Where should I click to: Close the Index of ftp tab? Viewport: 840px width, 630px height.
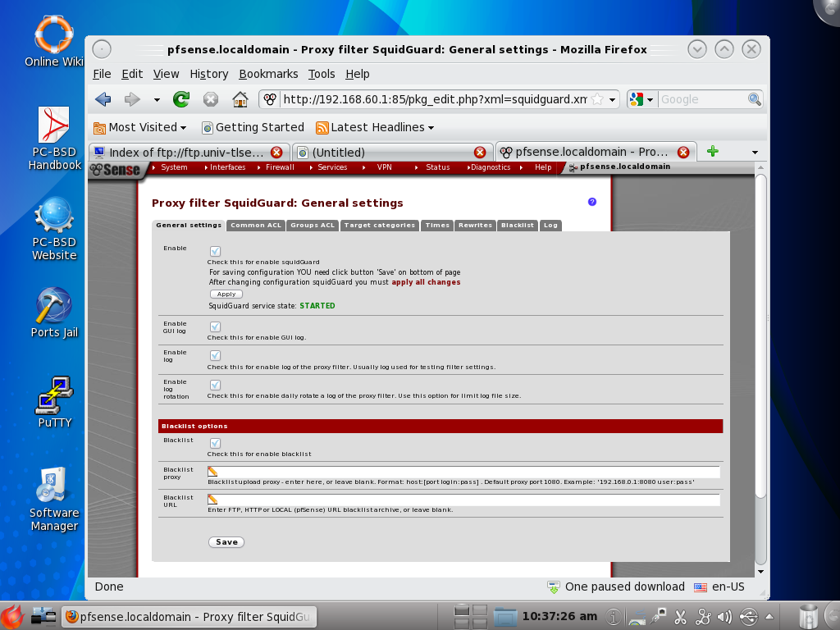pos(276,152)
